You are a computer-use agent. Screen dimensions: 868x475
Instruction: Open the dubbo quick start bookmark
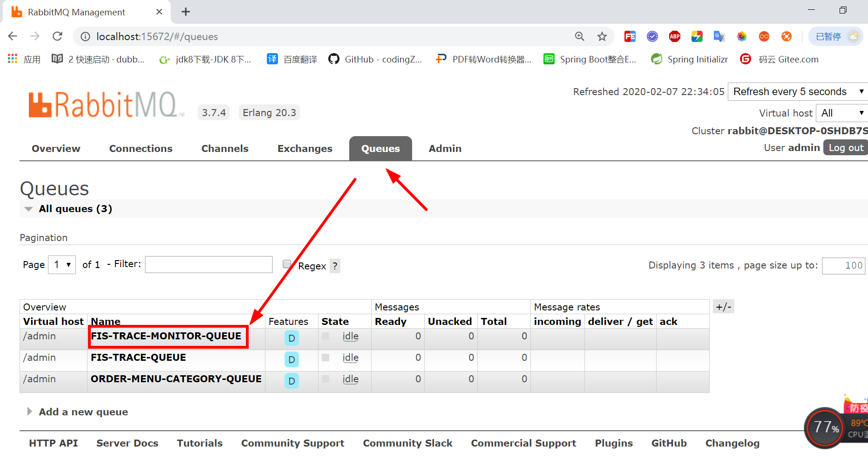98,59
